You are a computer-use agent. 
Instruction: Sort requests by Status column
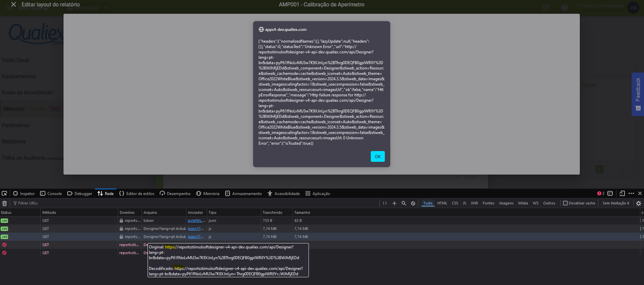20,212
